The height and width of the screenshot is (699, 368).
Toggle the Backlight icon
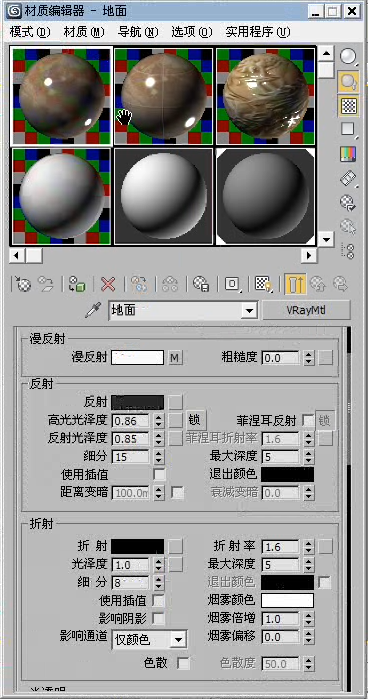click(348, 81)
